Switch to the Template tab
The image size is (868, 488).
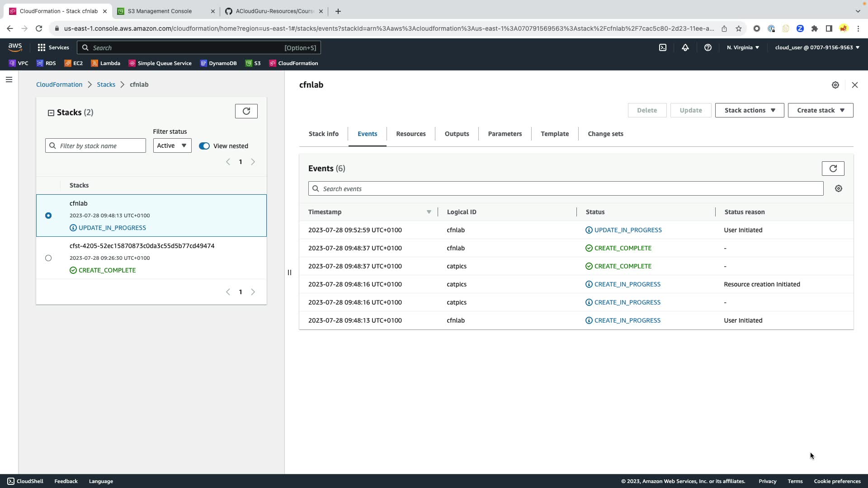click(x=554, y=134)
